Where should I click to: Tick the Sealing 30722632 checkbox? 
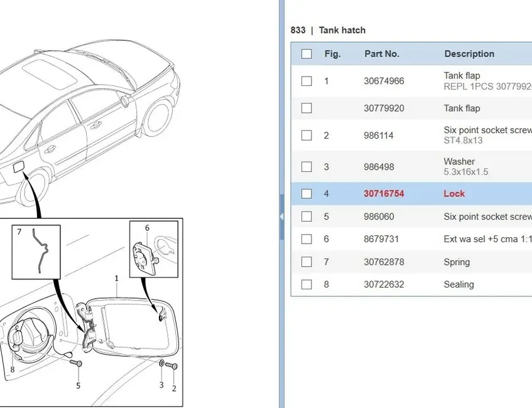point(306,284)
